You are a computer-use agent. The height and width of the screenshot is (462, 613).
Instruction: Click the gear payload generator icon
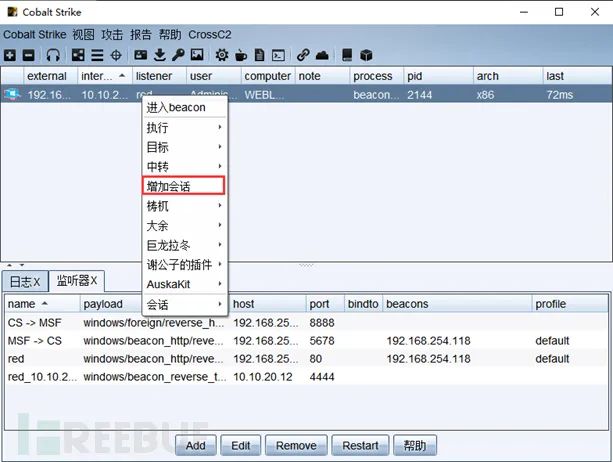[x=222, y=55]
